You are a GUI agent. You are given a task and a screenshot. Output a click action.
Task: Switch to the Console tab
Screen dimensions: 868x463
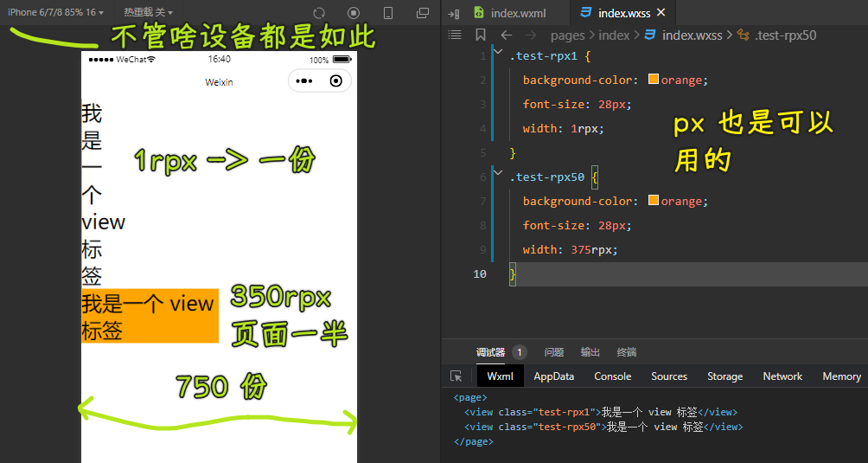pos(613,376)
